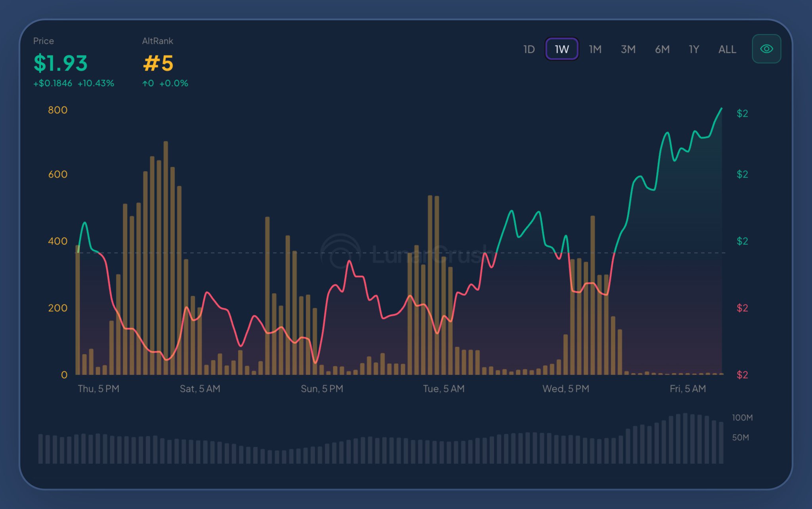Viewport: 812px width, 509px height.
Task: Choose the 1Y time range
Action: [x=694, y=49]
